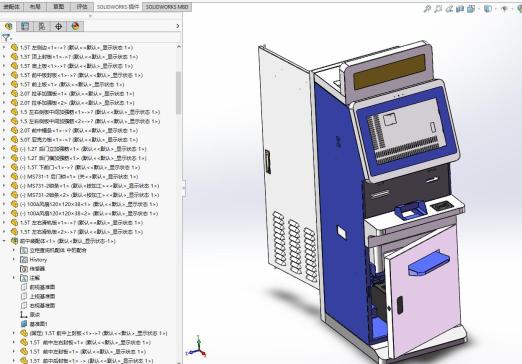Click Display Style icon in view toolbar
Screen dimensions: 522x364
click(488, 9)
